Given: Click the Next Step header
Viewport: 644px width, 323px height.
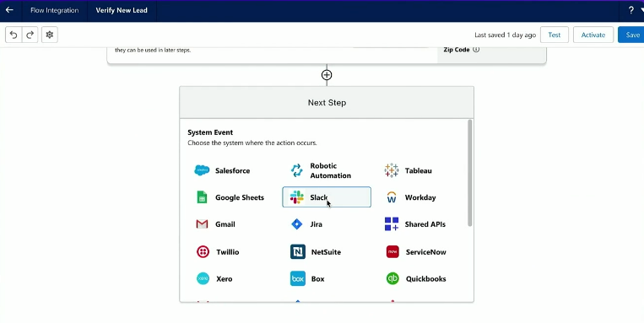Looking at the screenshot, I should click(x=327, y=103).
